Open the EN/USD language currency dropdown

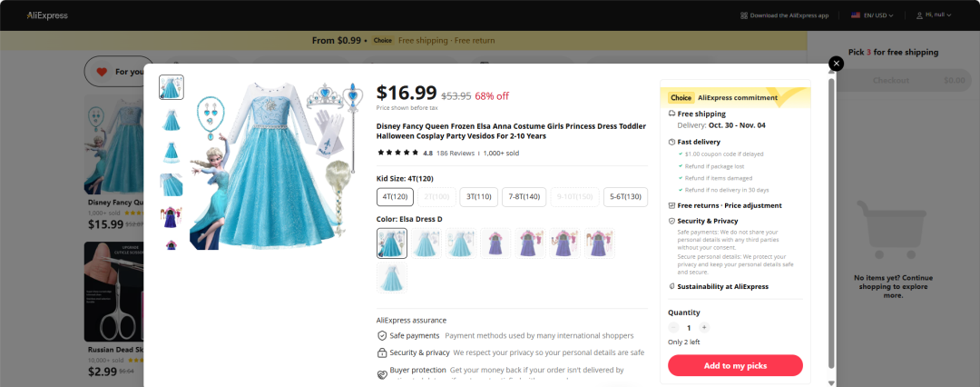tap(873, 15)
